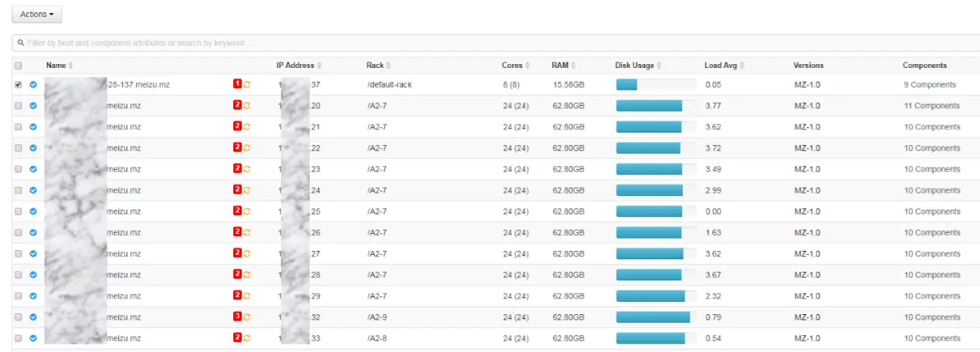The height and width of the screenshot is (352, 980).
Task: Select checkbox for host IP ending 24
Action: click(x=18, y=191)
